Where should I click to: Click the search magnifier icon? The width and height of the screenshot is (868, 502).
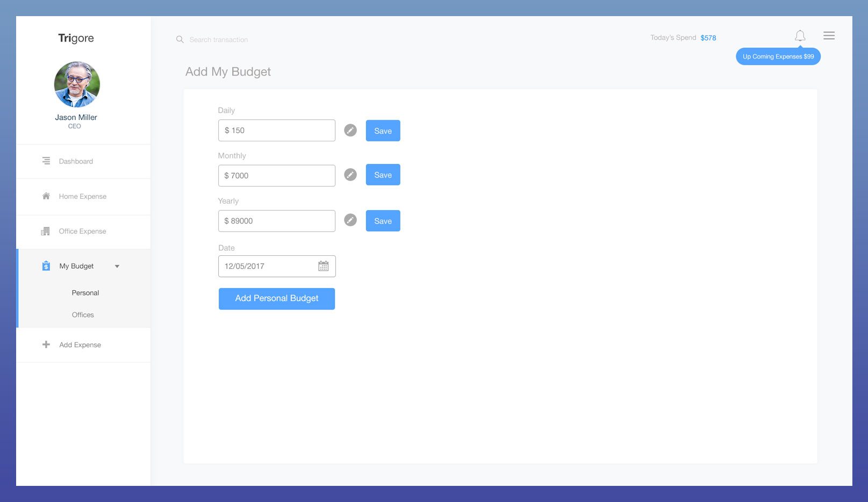[180, 40]
